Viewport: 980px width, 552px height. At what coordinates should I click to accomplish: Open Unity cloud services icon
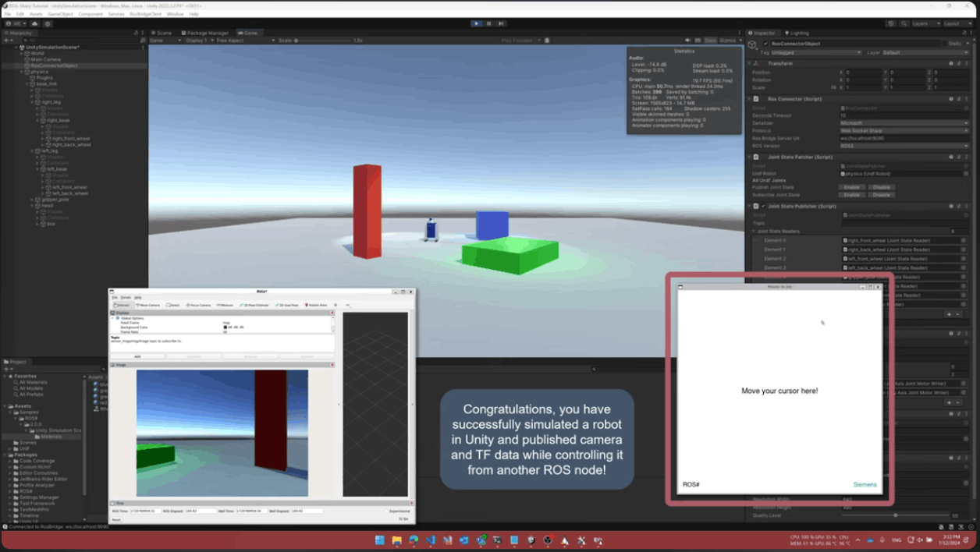tap(35, 23)
